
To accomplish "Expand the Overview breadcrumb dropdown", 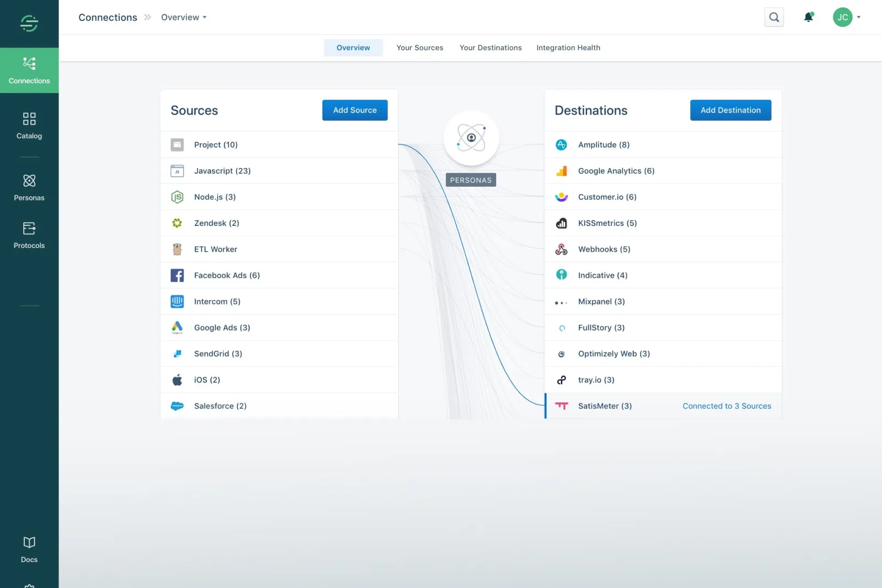I will point(184,17).
